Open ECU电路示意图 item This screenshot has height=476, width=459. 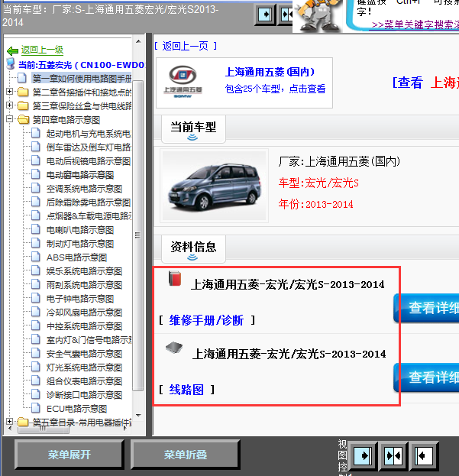pos(76,409)
